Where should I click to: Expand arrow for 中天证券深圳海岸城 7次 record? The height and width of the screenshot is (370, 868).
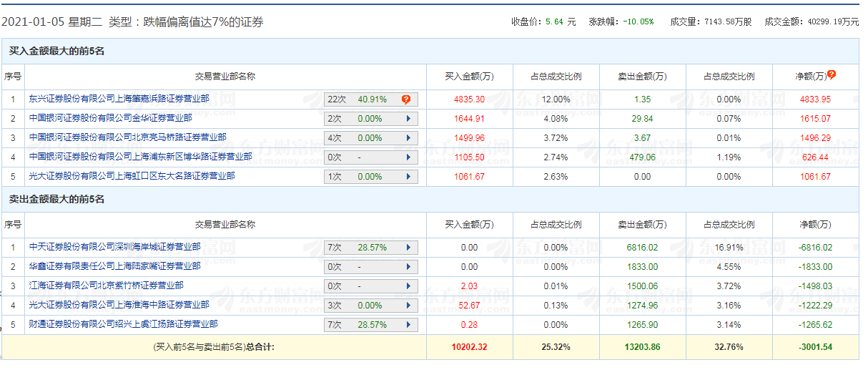(x=408, y=248)
